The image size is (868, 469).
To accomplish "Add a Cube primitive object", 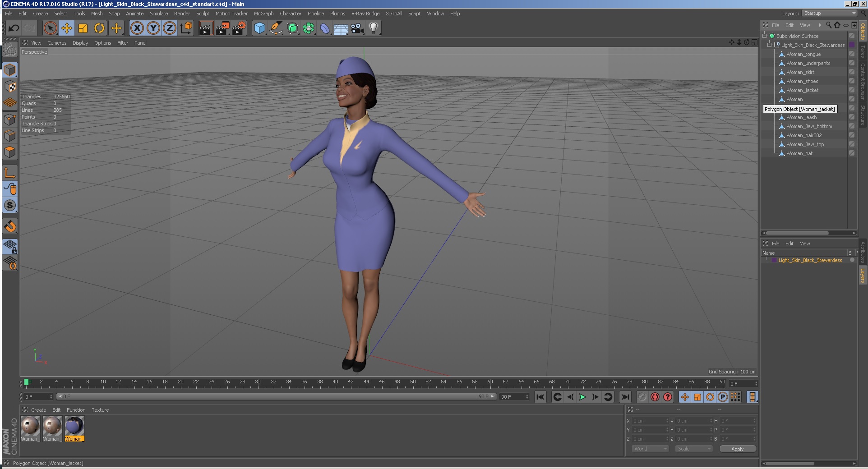I will [x=259, y=28].
